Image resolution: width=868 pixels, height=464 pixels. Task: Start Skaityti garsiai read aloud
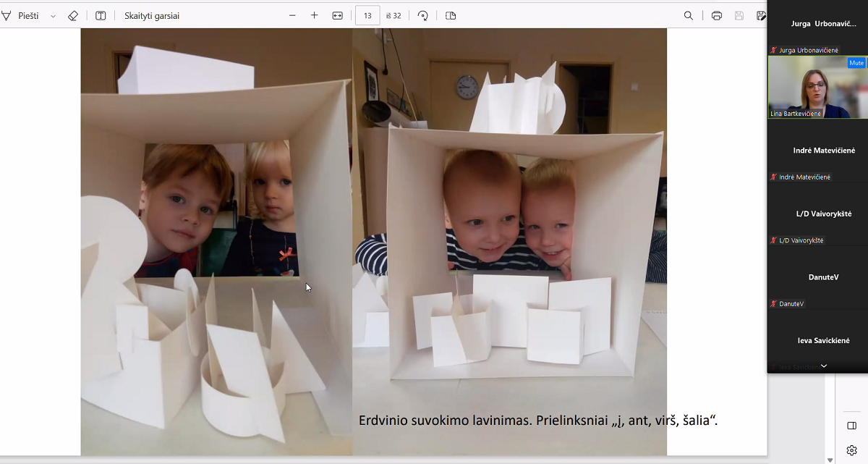[x=152, y=15]
